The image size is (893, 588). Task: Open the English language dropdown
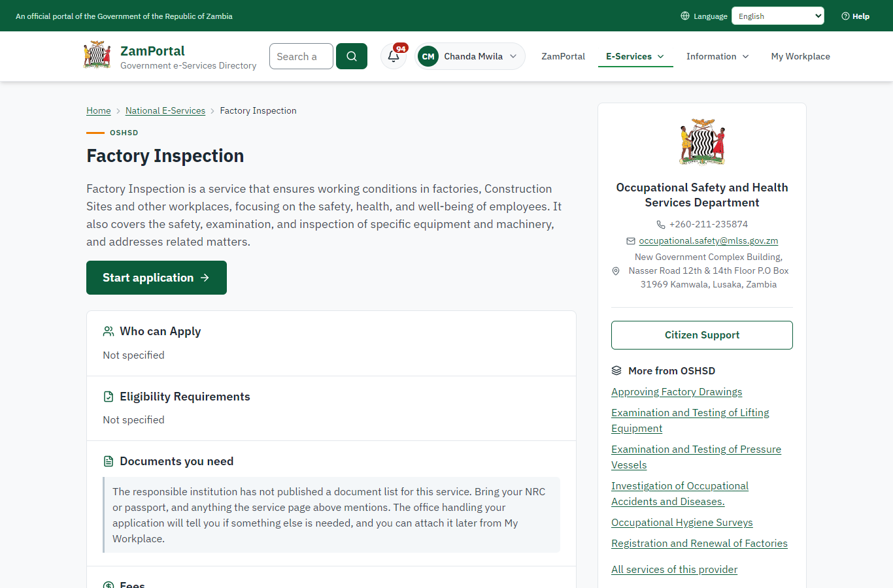778,16
